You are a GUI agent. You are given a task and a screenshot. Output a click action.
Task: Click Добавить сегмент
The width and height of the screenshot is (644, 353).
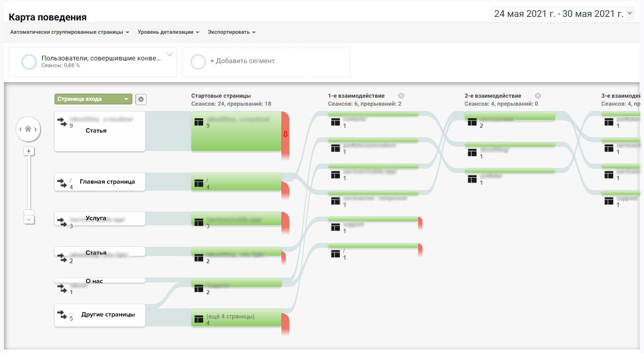[x=242, y=61]
